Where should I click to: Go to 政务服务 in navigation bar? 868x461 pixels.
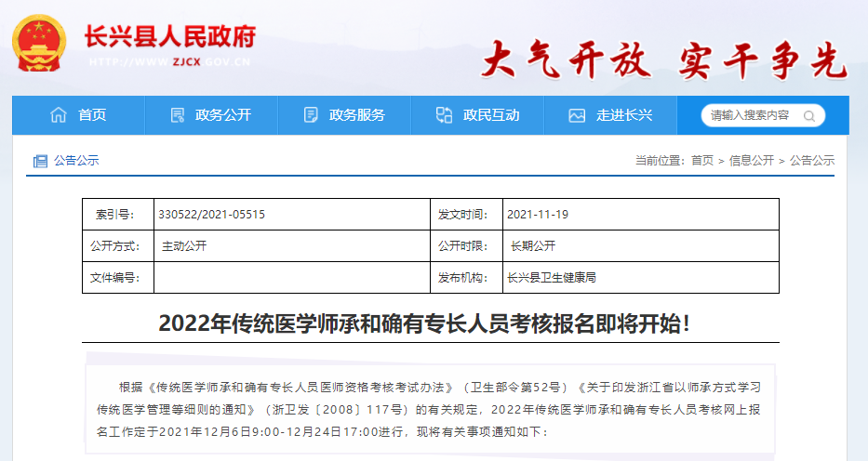point(357,115)
